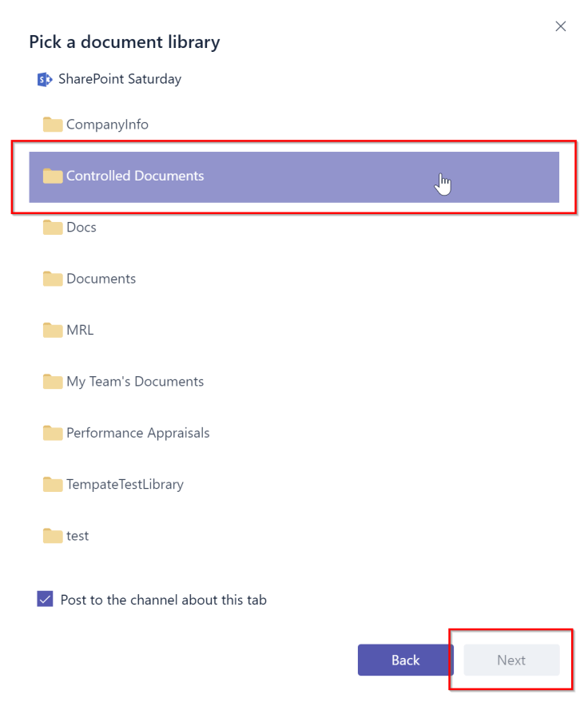
Task: Click the Docs folder icon
Action: [53, 228]
